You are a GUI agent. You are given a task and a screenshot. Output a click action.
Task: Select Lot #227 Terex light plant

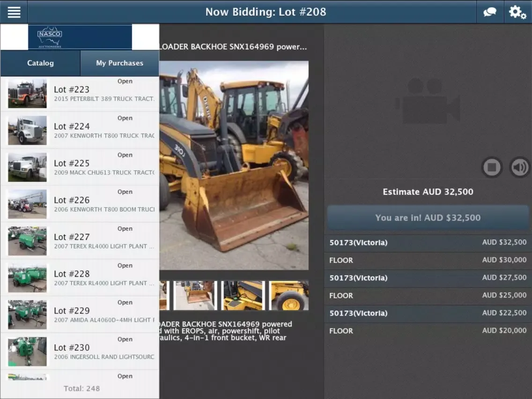(80, 241)
